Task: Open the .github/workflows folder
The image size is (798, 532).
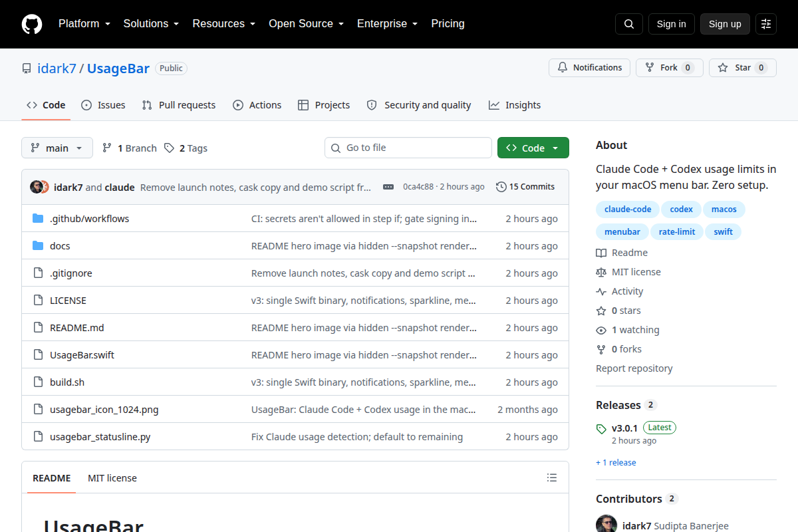Action: click(x=89, y=219)
